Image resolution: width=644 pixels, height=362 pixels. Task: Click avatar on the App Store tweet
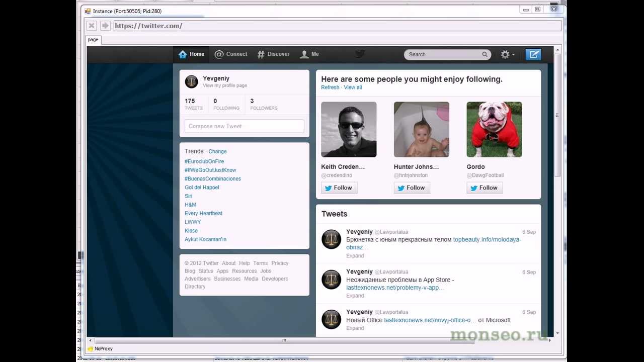(x=331, y=280)
